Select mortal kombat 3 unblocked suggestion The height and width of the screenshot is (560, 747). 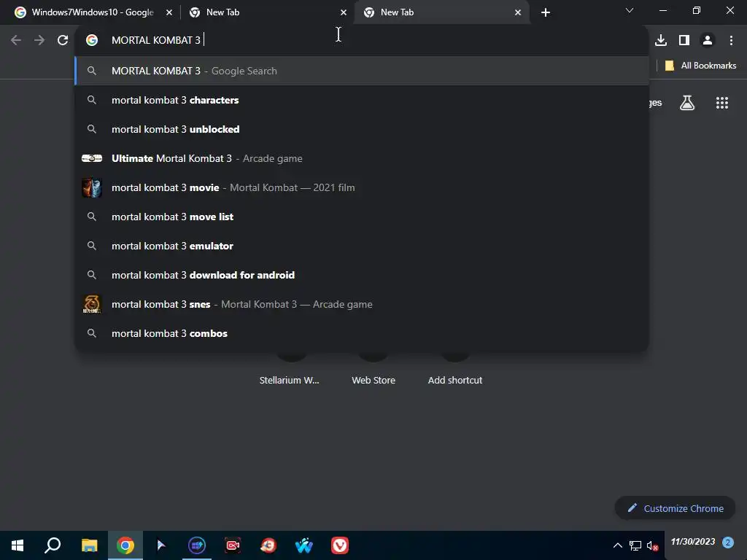[x=362, y=129]
